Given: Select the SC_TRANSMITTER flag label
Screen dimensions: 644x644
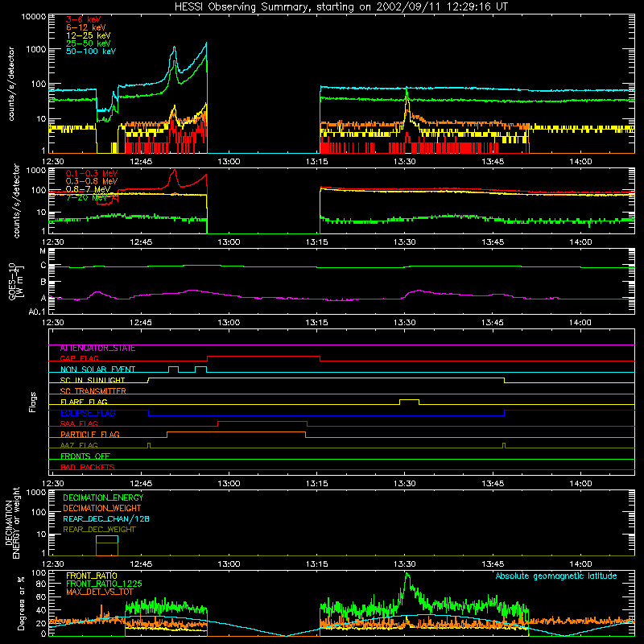Looking at the screenshot, I should tap(93, 391).
